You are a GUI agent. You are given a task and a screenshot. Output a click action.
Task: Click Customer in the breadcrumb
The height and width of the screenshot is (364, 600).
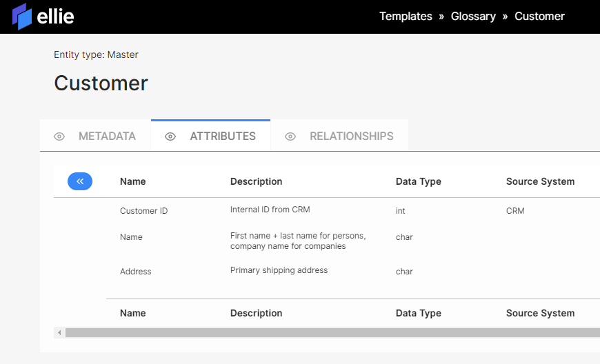(539, 16)
